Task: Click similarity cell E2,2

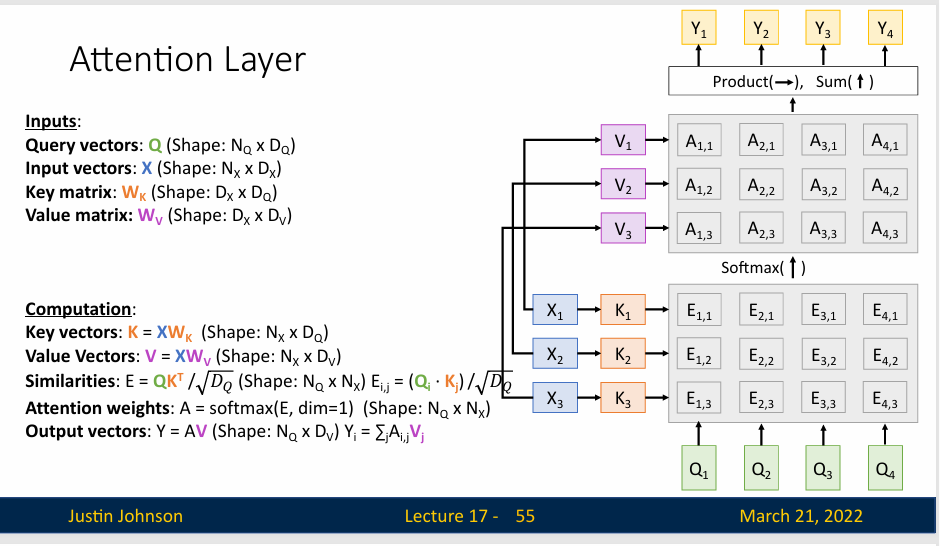Action: pos(761,354)
